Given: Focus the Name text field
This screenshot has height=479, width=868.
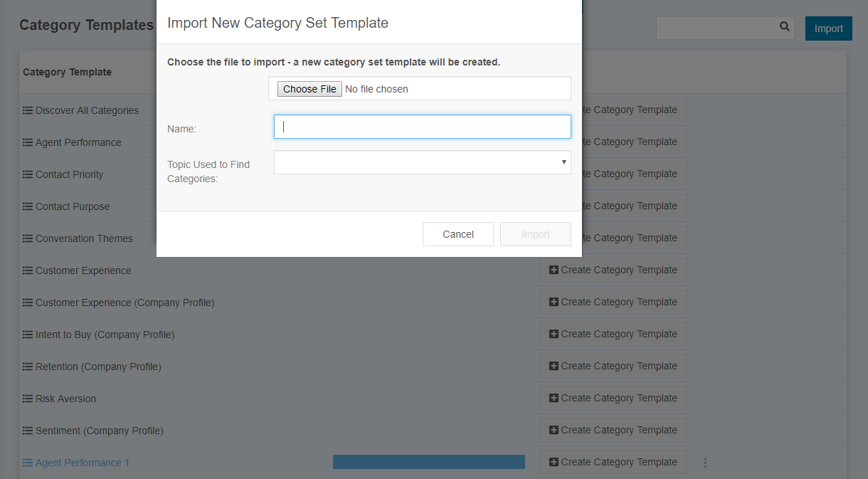Looking at the screenshot, I should click(423, 127).
